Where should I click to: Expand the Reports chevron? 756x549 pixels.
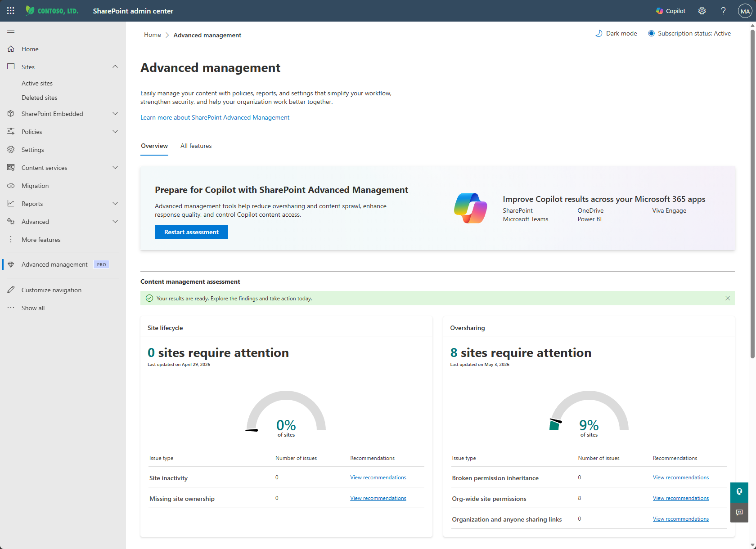[x=115, y=203]
